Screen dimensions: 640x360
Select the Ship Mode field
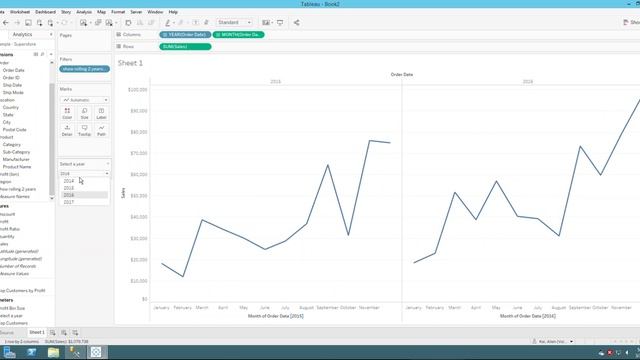(x=13, y=93)
